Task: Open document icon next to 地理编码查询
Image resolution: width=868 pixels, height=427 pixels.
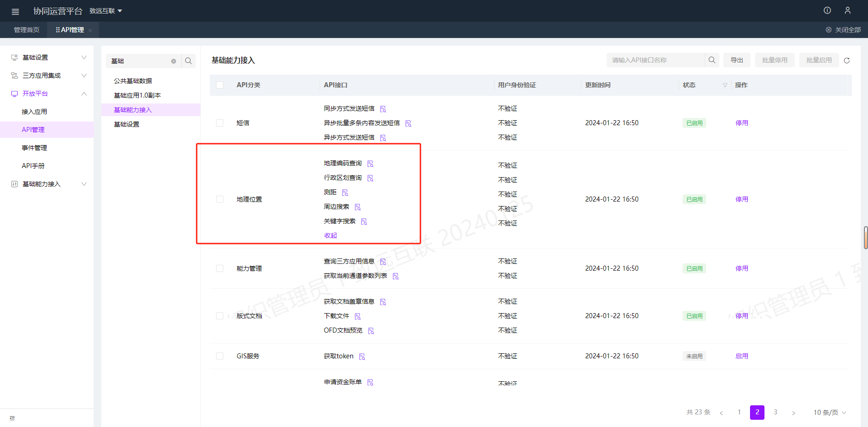Action: [x=370, y=164]
